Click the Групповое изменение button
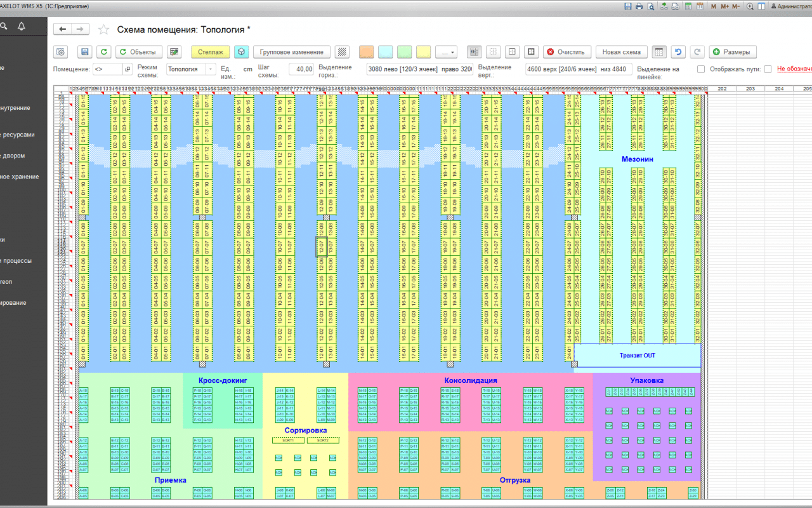Viewport: 812px width, 508px height. [292, 52]
